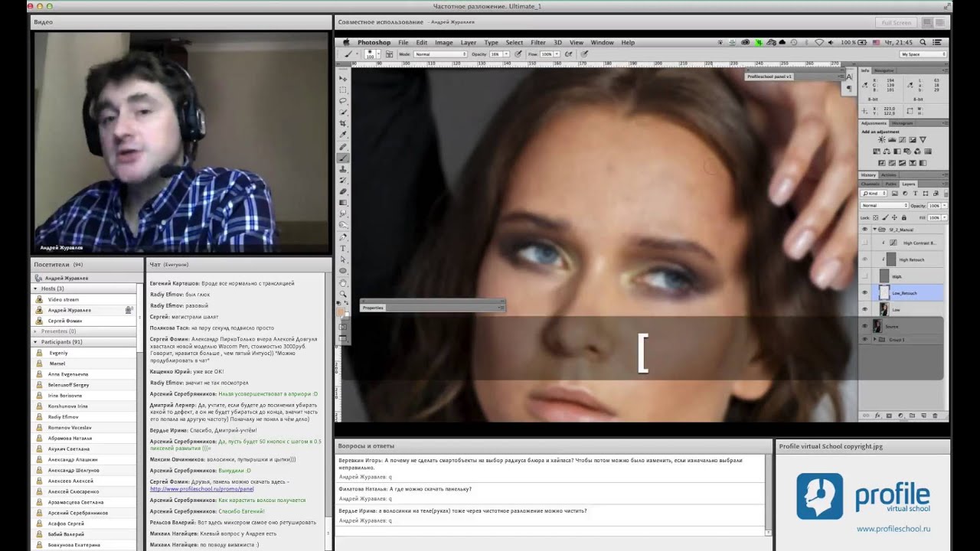Open the Layer menu
The width and height of the screenshot is (980, 551).
pos(468,42)
